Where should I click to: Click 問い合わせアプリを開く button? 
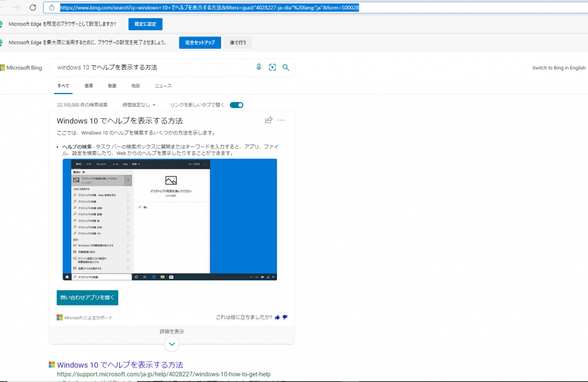pos(88,297)
